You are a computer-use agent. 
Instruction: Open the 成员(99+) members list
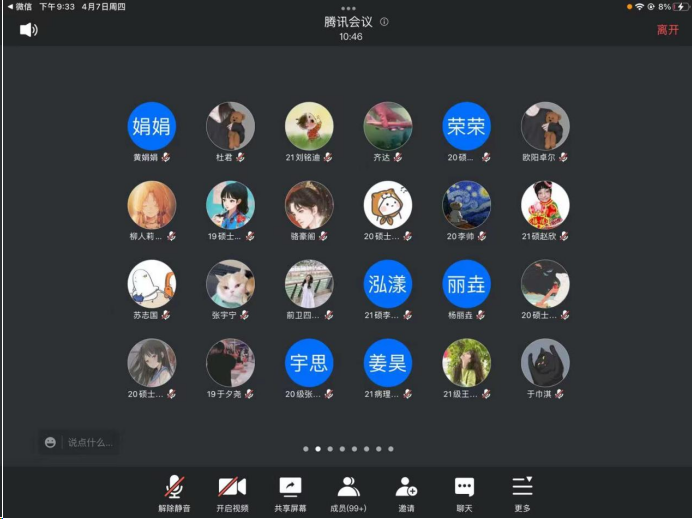pos(348,487)
